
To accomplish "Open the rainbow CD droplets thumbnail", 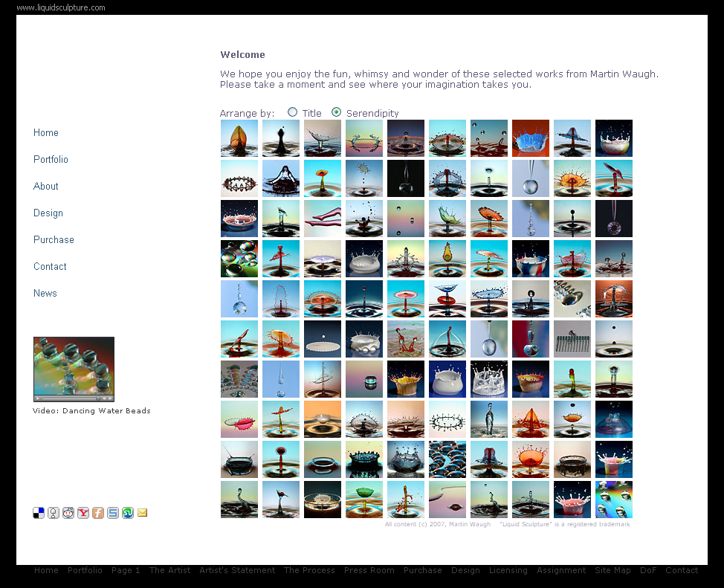I will tap(614, 500).
